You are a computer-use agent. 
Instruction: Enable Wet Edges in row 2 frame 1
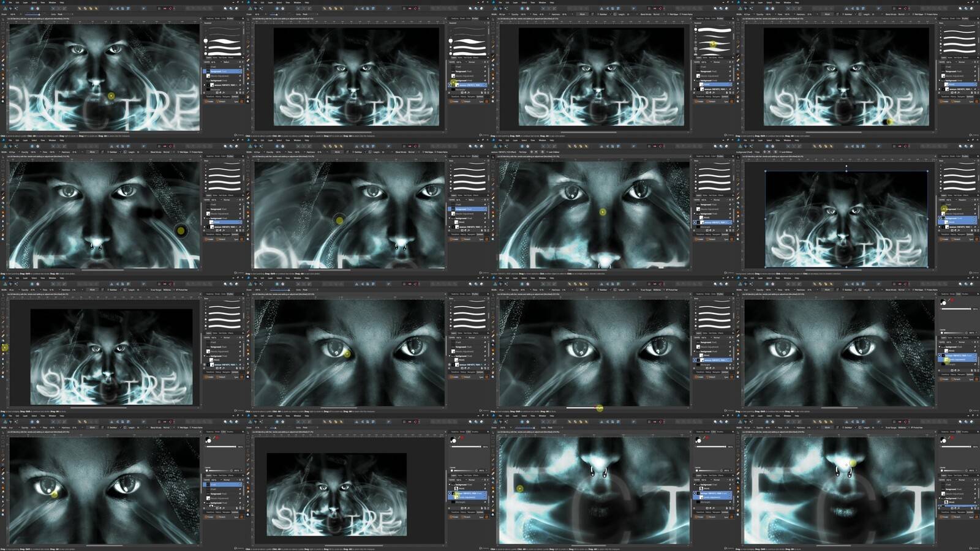(x=178, y=152)
